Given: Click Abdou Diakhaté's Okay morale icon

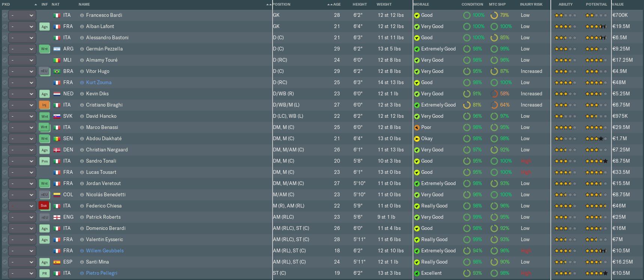Looking at the screenshot, I should [417, 139].
